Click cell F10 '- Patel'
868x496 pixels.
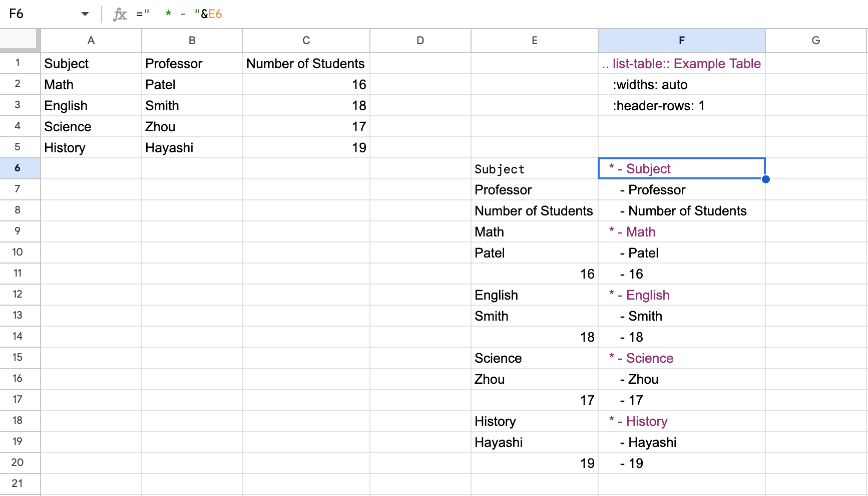[x=682, y=253]
